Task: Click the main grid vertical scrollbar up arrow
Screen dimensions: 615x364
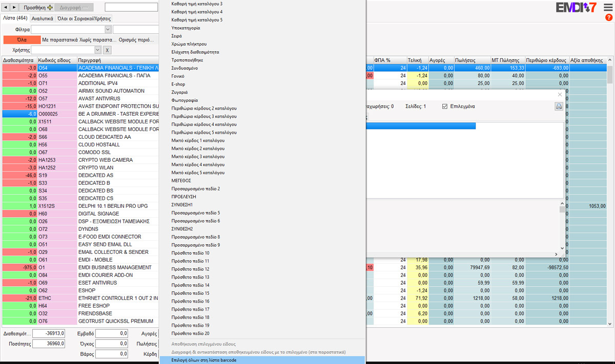Action: pyautogui.click(x=610, y=60)
